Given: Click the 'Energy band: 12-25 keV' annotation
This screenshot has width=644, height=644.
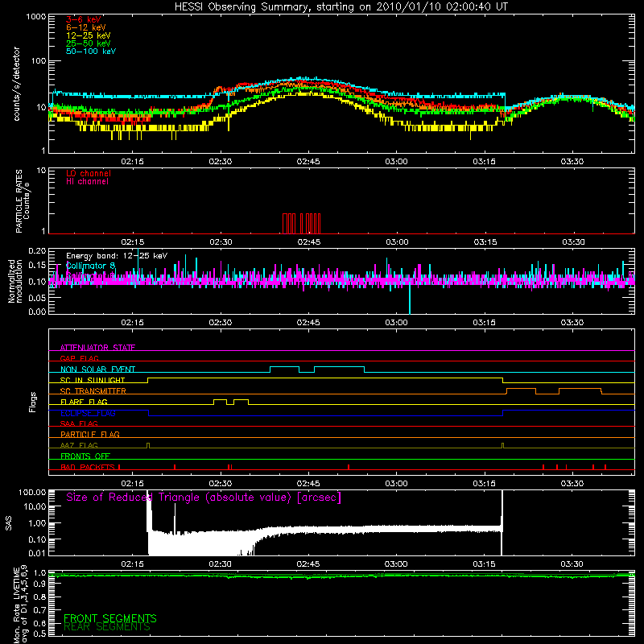Looking at the screenshot, I should coord(117,256).
